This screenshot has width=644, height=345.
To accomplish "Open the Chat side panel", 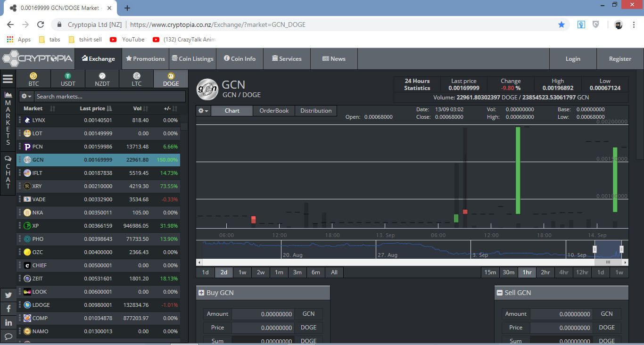I will tap(8, 172).
